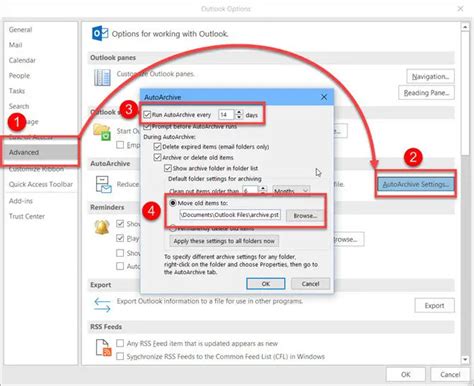Cancel the Outlook Options dialog
Image resolution: width=474 pixels, height=386 pixels.
450,374
